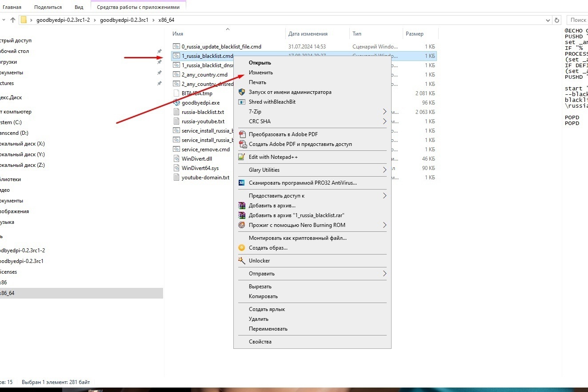This screenshot has width=588, height=392.
Task: Open the Средства работы с приложениями tab
Action: 138,7
